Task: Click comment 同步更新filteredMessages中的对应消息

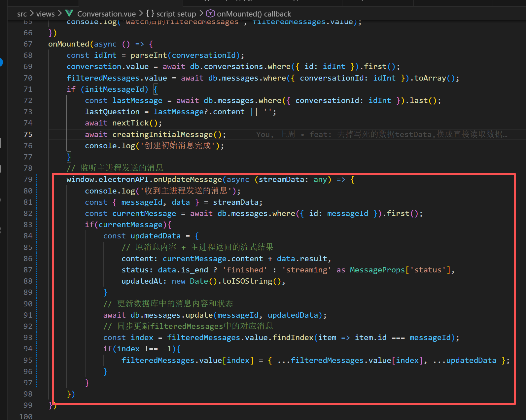Action: click(x=188, y=326)
